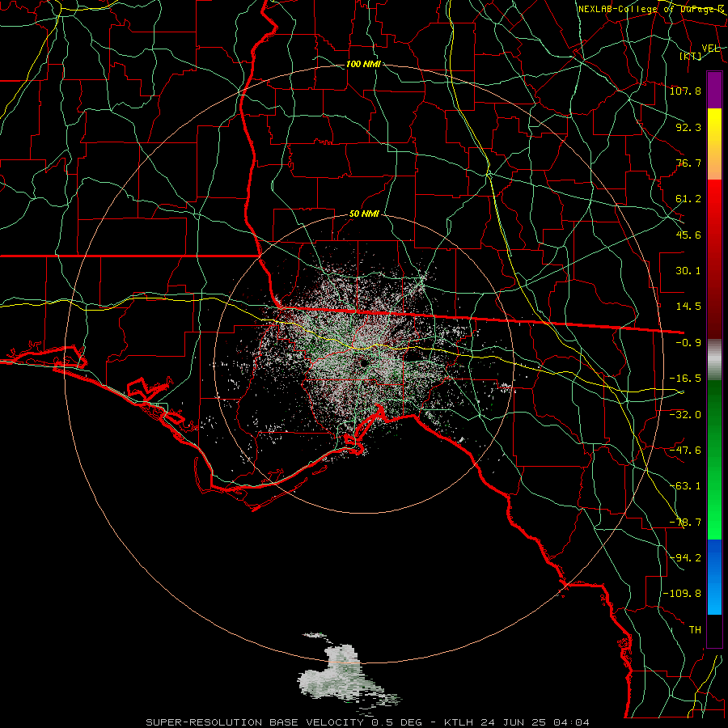Image resolution: width=728 pixels, height=728 pixels.
Task: Click the -63.1 velocity scale value
Action: 685,486
